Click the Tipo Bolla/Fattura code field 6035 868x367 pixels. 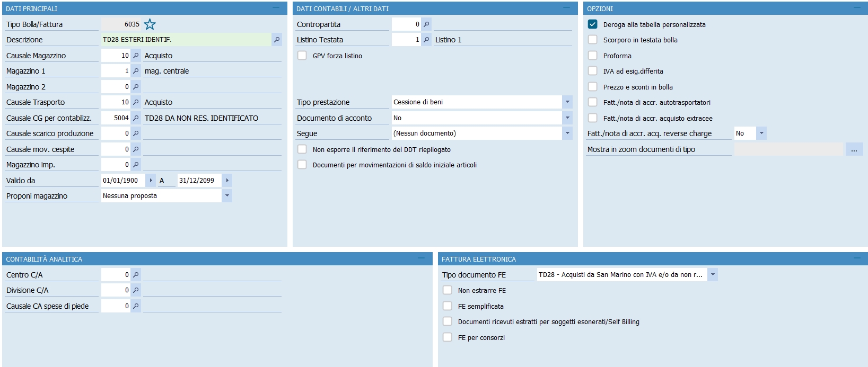[121, 24]
